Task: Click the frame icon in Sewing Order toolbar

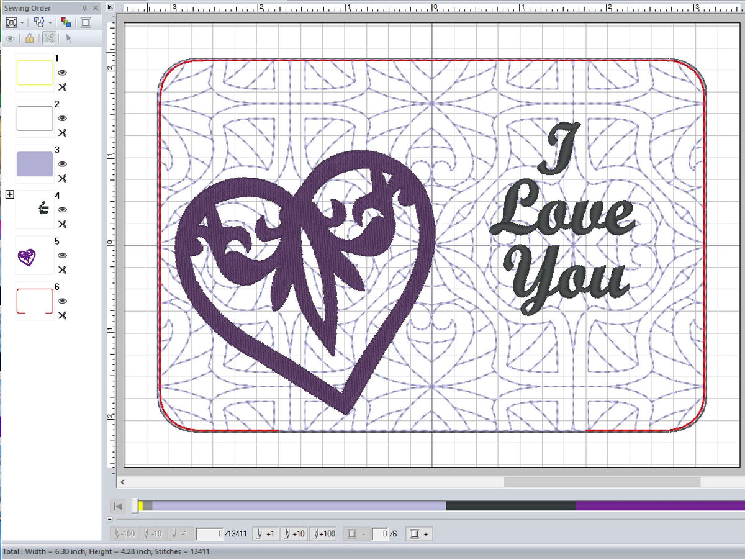Action: pyautogui.click(x=86, y=22)
